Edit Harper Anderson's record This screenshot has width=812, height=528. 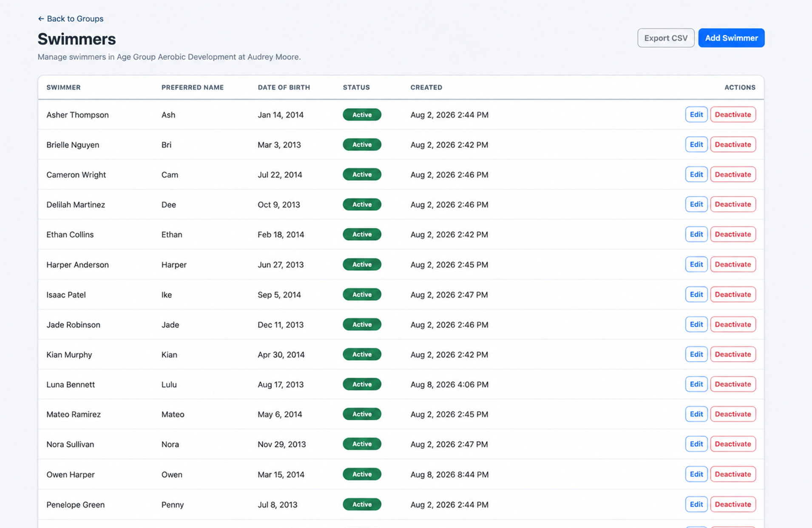coord(696,264)
